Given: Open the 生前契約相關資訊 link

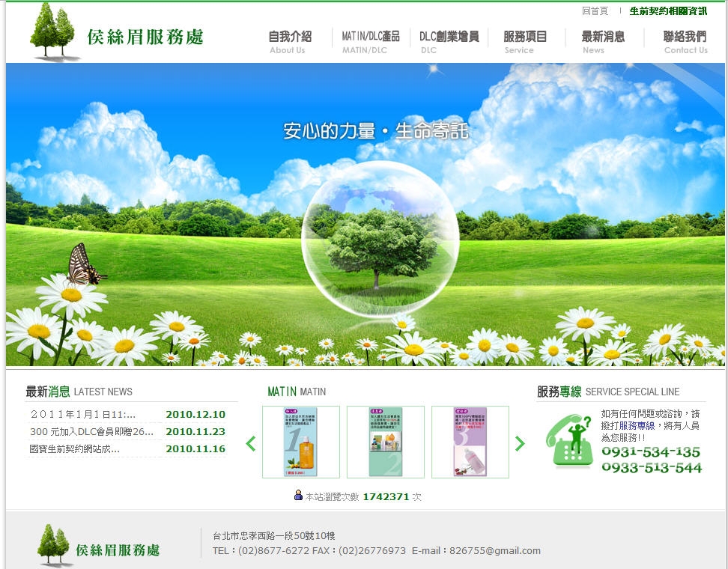Looking at the screenshot, I should point(668,11).
